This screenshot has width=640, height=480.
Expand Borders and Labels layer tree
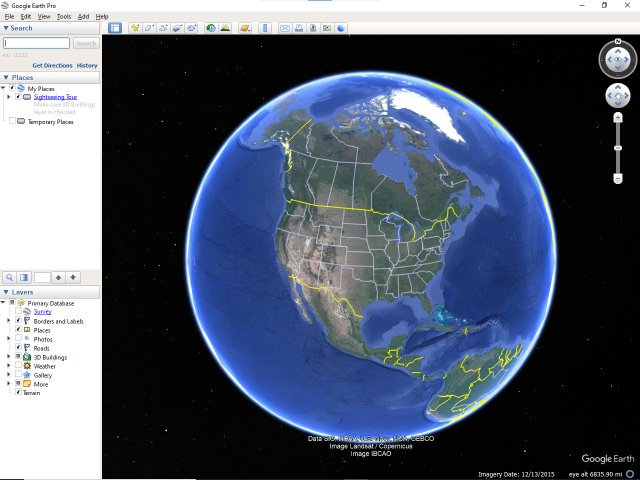point(9,321)
